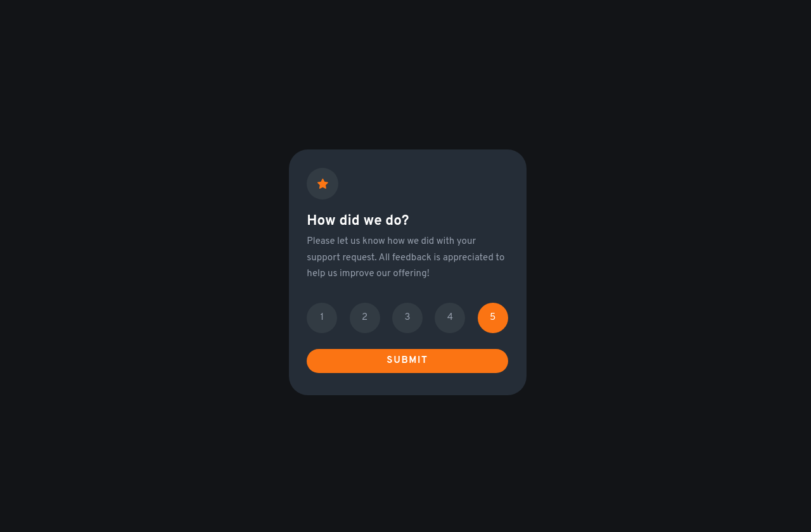Choose the middle score of the rating scale
Viewport: 811px width, 532px height.
(407, 318)
